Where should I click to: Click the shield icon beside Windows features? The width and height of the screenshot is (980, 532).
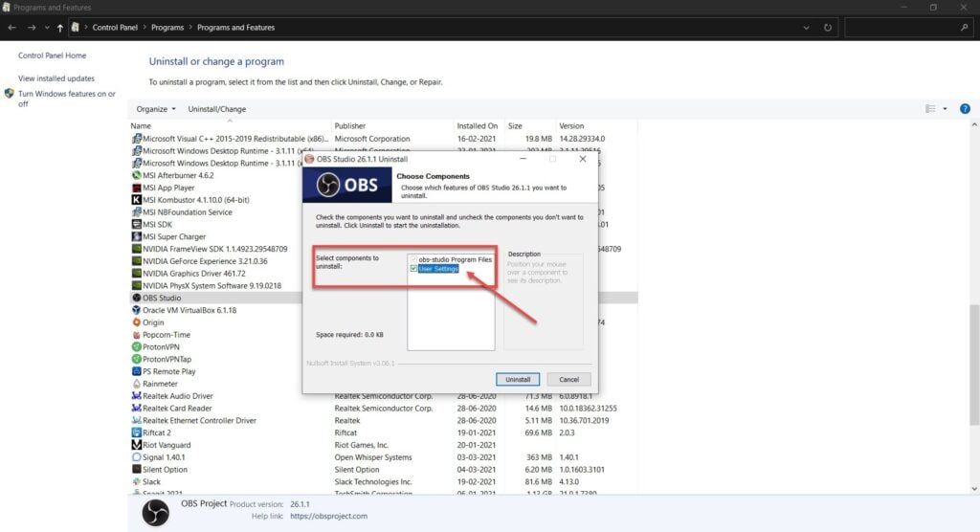[10, 94]
